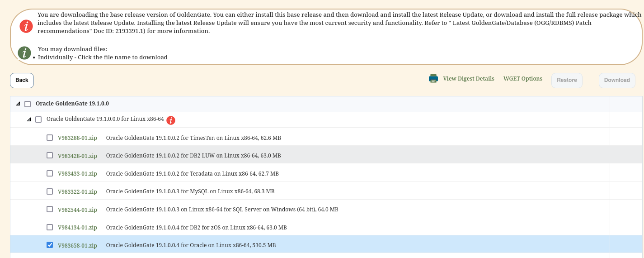Download file V984134-01.zip
This screenshot has width=644, height=258.
tap(77, 227)
